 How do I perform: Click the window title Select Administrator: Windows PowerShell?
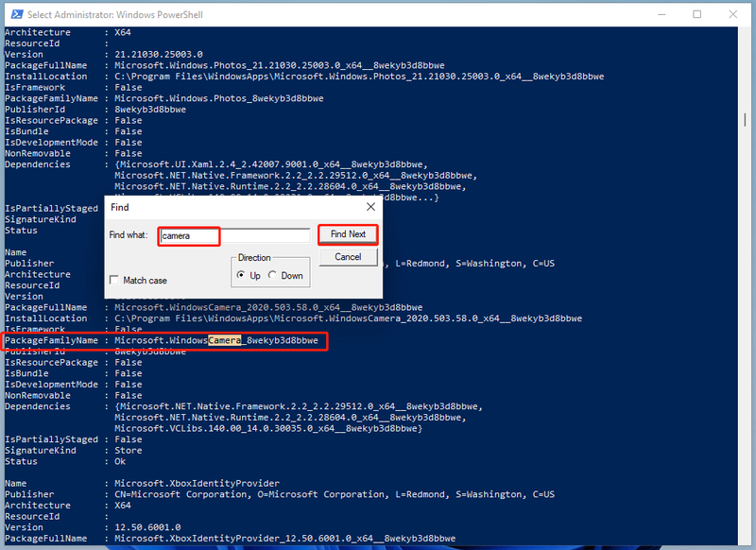(x=114, y=14)
